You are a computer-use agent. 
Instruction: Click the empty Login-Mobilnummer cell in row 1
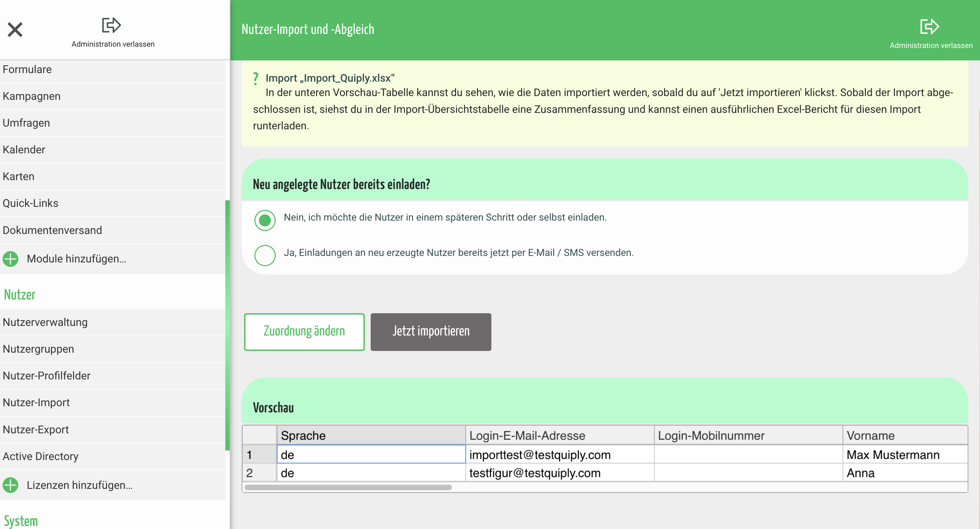pyautogui.click(x=748, y=455)
